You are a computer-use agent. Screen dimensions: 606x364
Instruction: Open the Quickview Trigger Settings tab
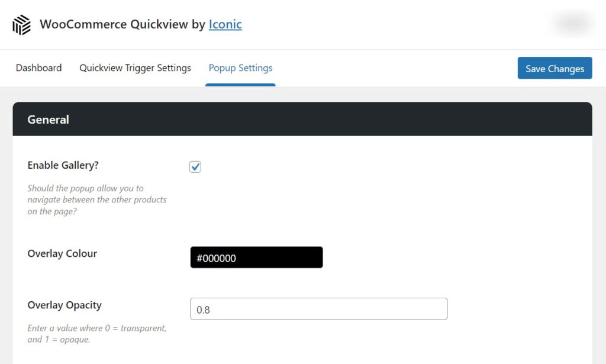tap(135, 67)
